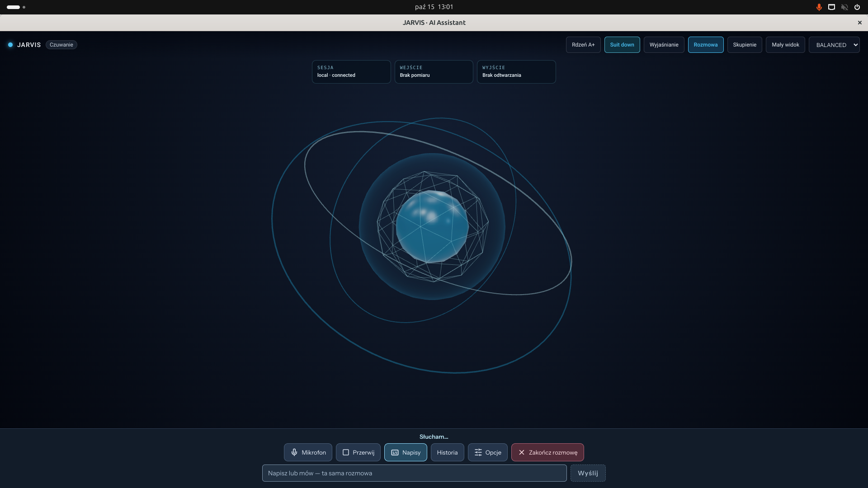
Task: Switch to Skupienie mode
Action: point(745,45)
